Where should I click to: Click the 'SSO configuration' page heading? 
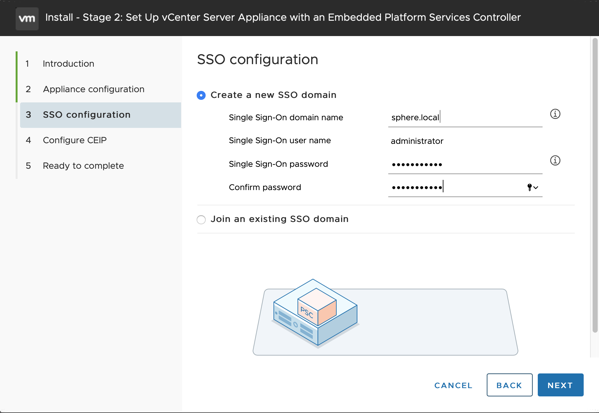(x=257, y=60)
